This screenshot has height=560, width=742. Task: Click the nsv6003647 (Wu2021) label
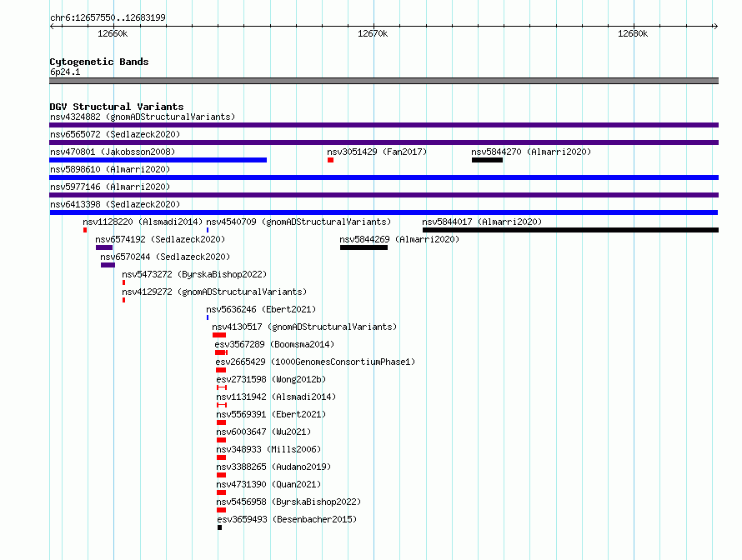click(263, 432)
